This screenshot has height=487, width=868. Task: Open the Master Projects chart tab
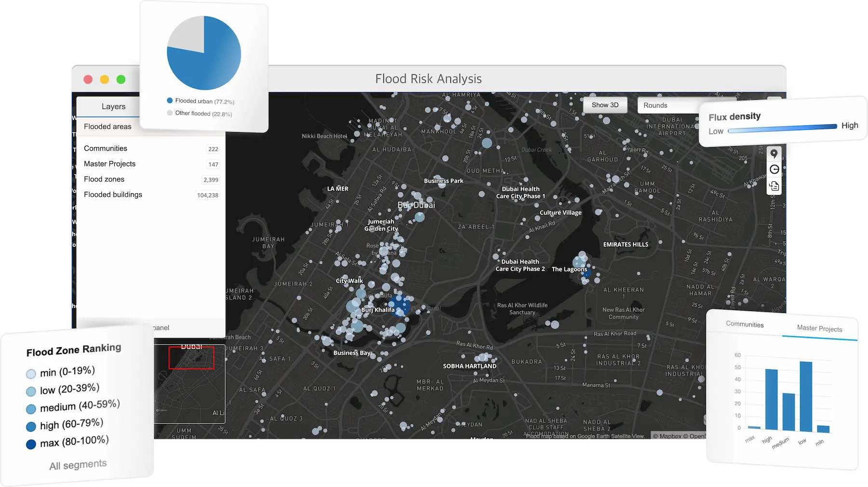coord(819,328)
